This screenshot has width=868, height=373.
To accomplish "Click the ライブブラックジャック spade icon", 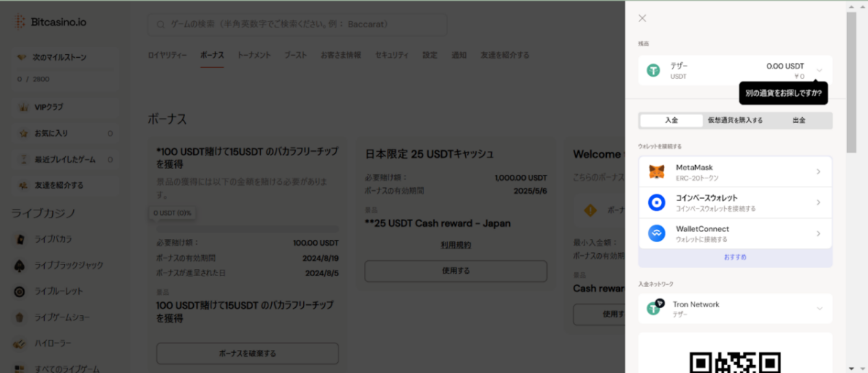I will (x=20, y=265).
